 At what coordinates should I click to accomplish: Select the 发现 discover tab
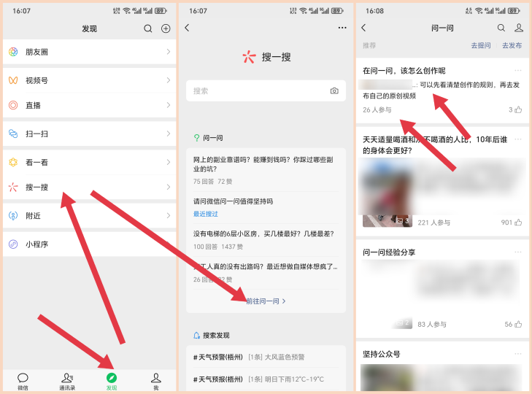(x=112, y=381)
